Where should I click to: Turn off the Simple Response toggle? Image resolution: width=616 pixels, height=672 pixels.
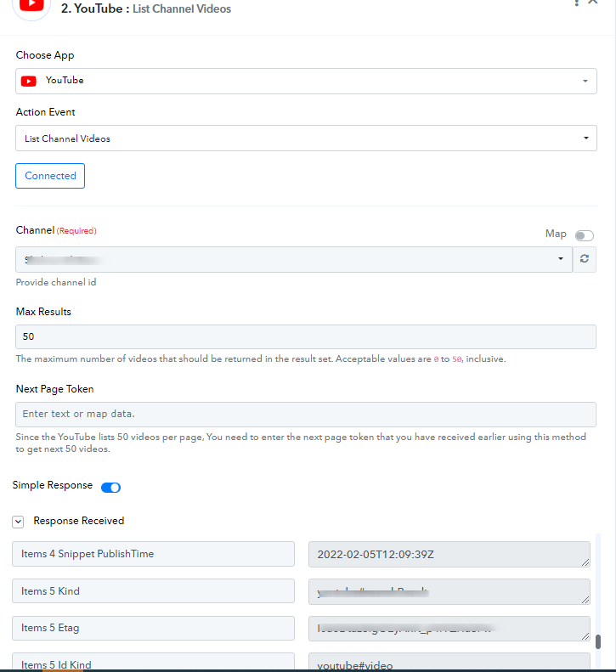(111, 488)
